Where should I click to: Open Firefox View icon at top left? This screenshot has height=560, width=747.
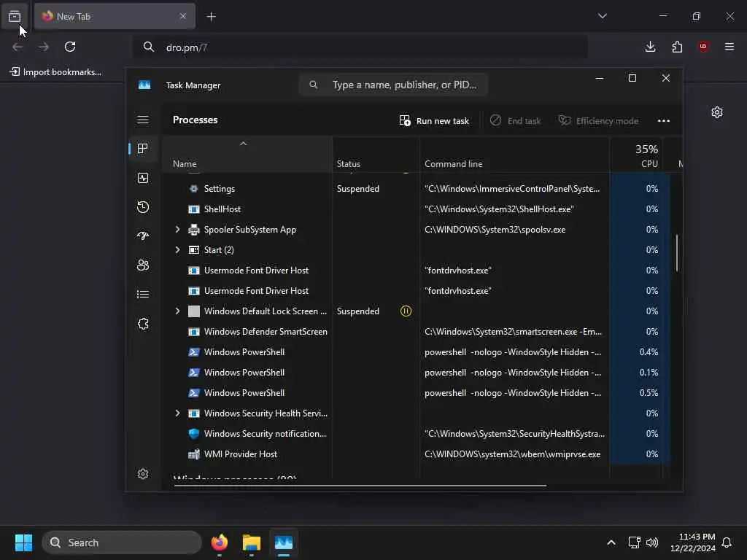pyautogui.click(x=15, y=16)
